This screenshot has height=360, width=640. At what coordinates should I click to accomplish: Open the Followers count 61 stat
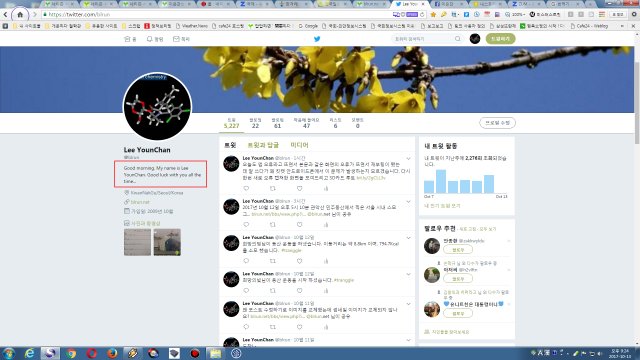278,123
